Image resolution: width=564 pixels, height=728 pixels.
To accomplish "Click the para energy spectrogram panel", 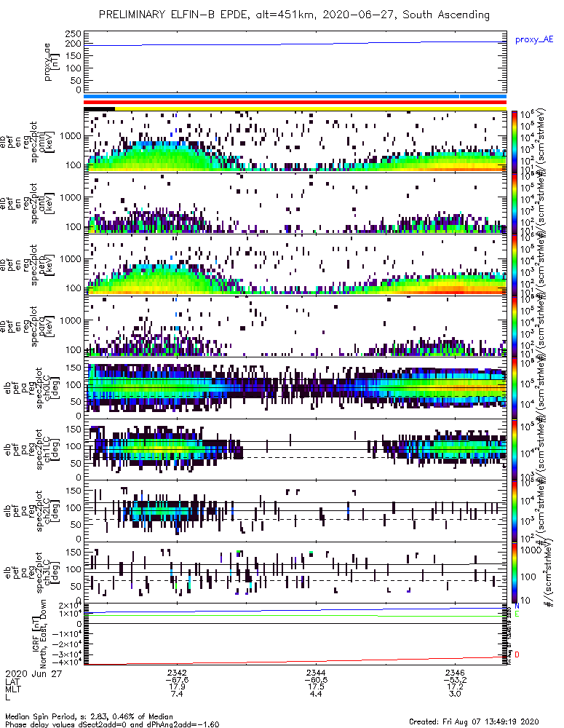I will [x=295, y=326].
